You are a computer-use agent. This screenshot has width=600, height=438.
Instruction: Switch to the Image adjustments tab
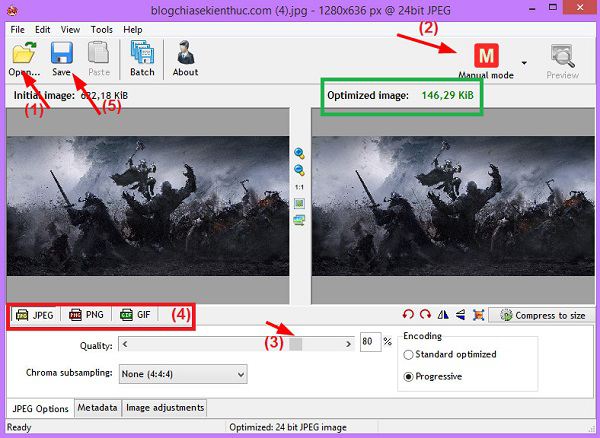(x=165, y=408)
